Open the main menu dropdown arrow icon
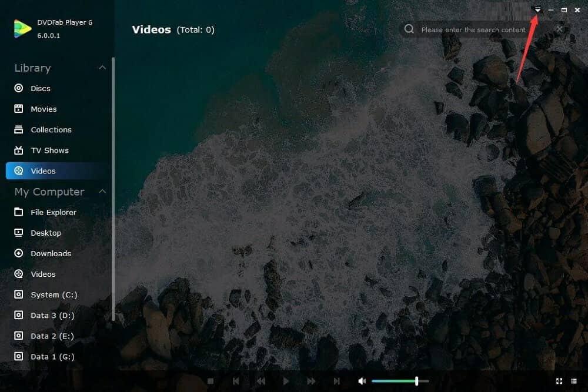The height and width of the screenshot is (392, 588). (538, 10)
